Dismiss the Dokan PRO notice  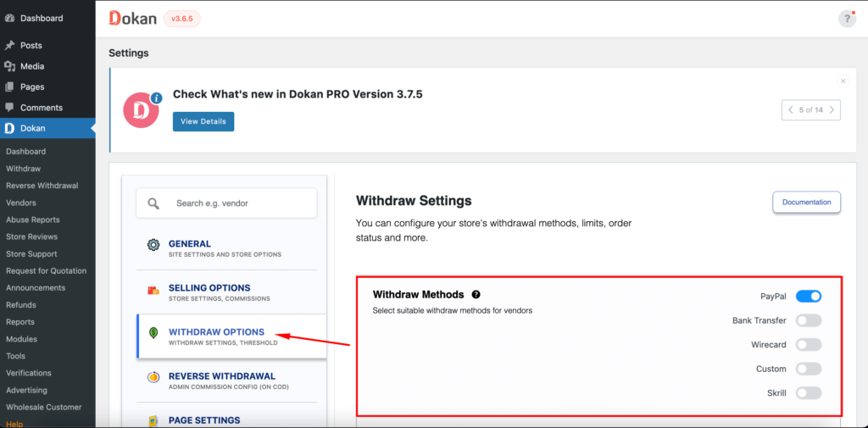[x=843, y=81]
